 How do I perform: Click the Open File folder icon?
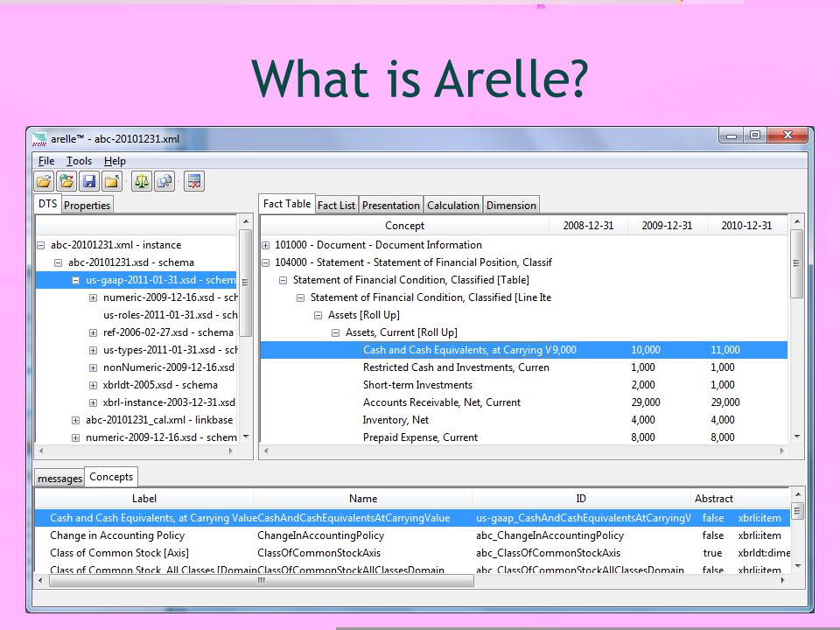(44, 182)
